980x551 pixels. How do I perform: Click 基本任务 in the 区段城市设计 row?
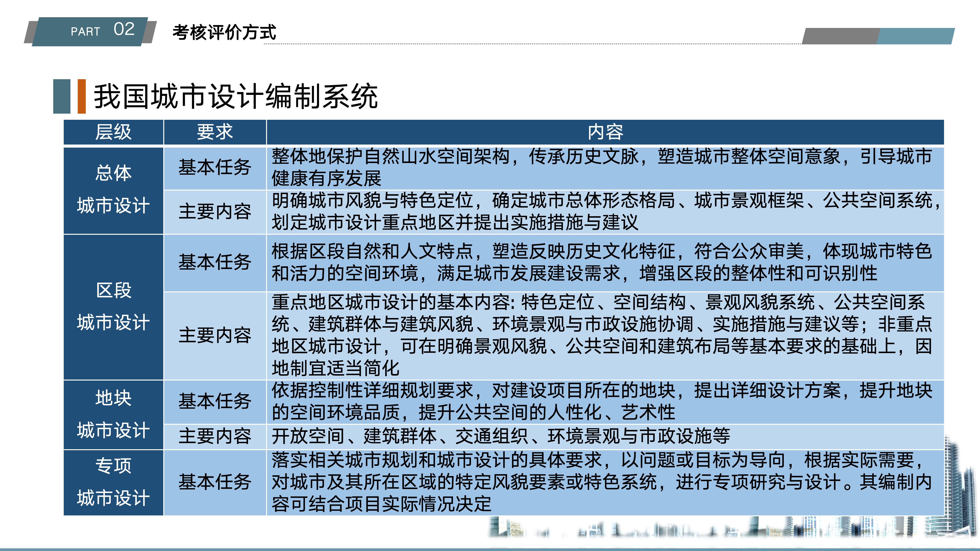click(x=215, y=262)
